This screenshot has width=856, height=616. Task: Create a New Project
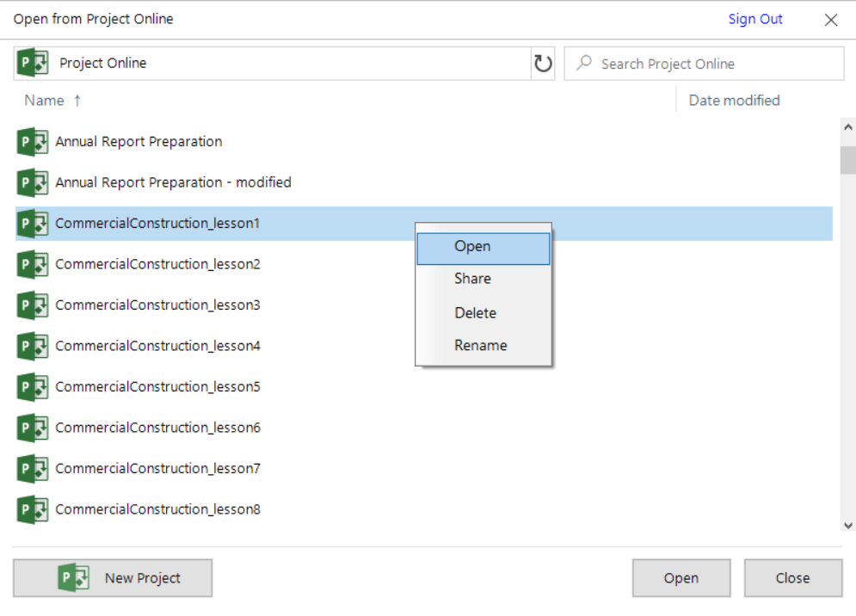point(113,577)
